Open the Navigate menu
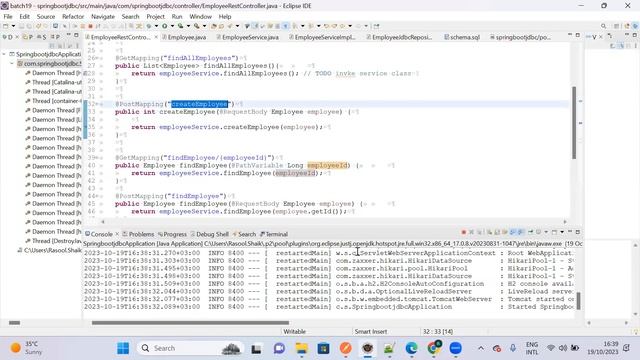The width and height of the screenshot is (640, 360). (103, 16)
